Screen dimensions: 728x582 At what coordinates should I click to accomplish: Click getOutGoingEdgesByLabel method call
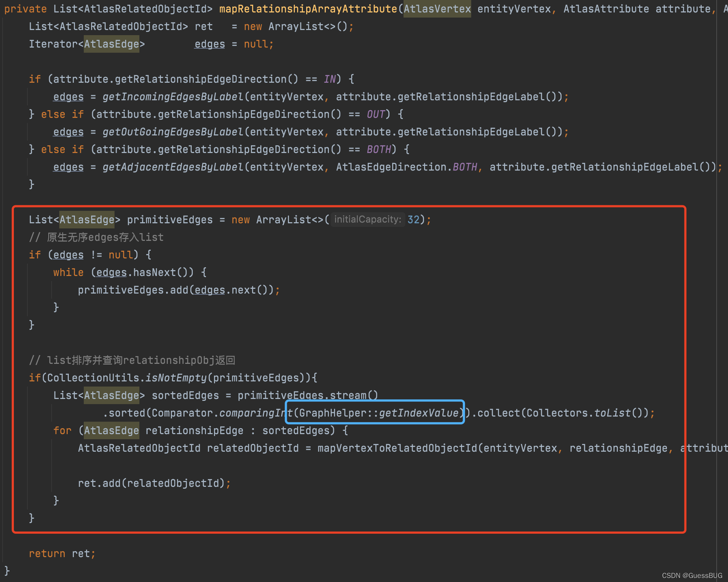click(x=173, y=132)
